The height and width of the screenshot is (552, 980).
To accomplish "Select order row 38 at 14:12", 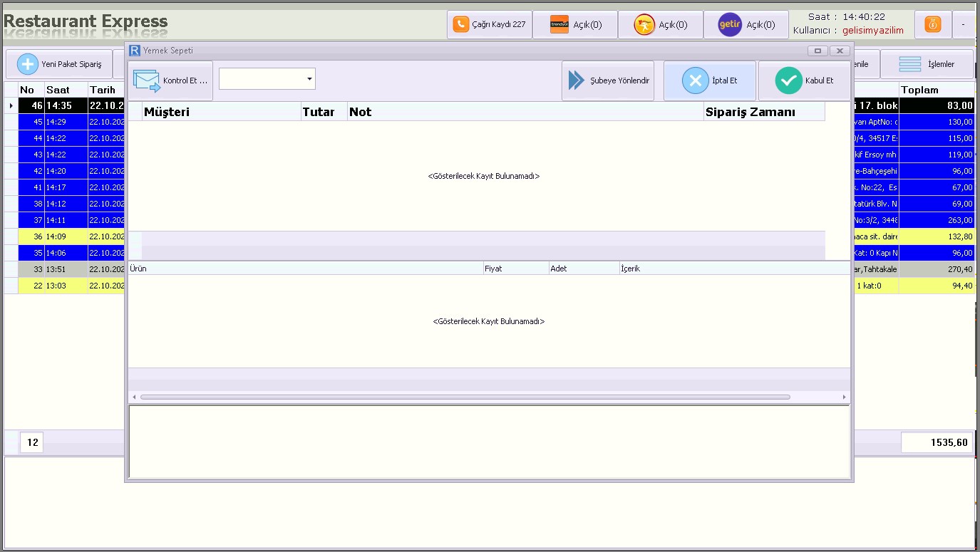I will tap(71, 204).
